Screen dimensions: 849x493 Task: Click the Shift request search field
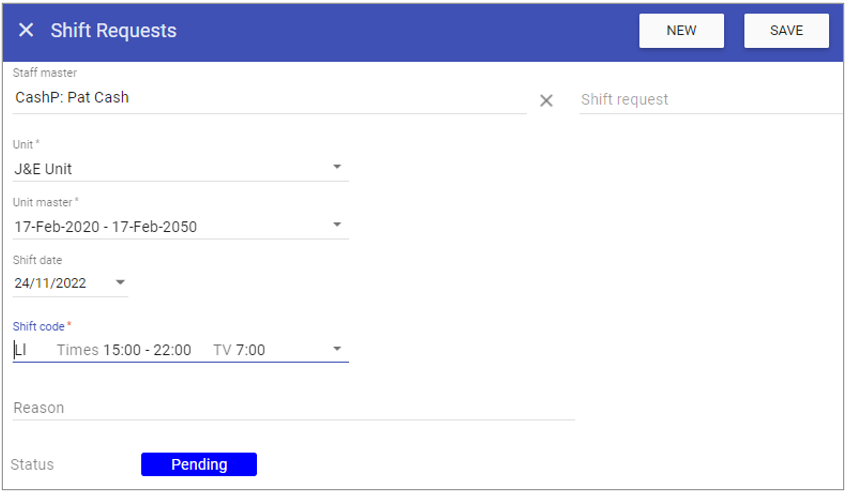[x=710, y=100]
